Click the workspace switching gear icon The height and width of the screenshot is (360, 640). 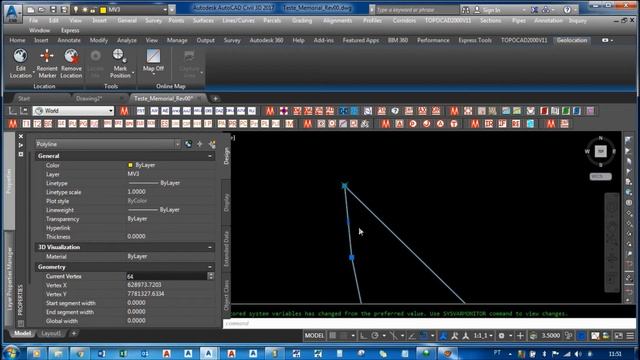tap(501, 336)
